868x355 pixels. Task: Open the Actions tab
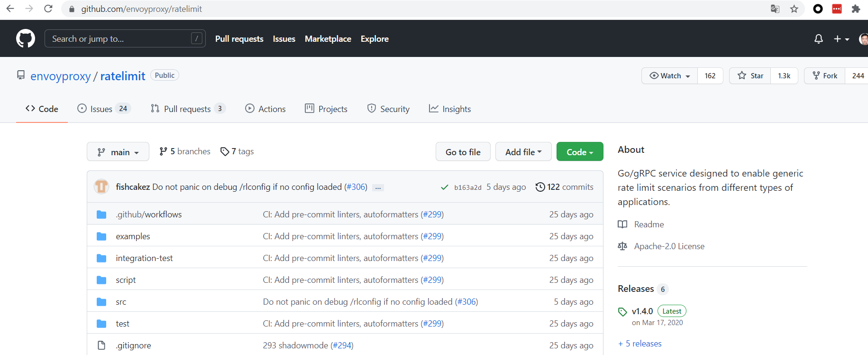[265, 109]
